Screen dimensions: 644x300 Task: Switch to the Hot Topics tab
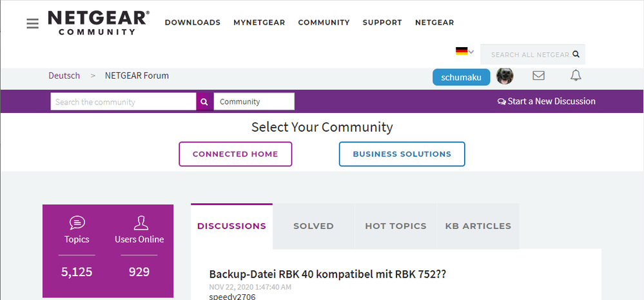(x=396, y=226)
